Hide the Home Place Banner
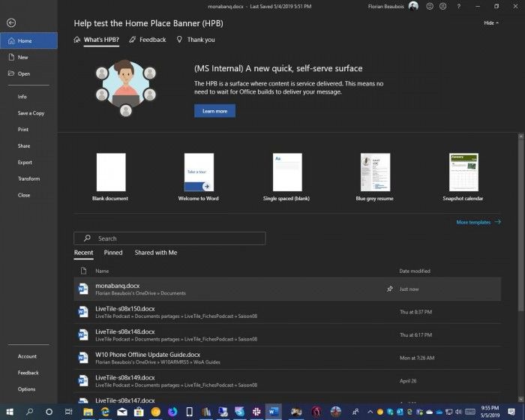This screenshot has height=420, width=525. 491,22
